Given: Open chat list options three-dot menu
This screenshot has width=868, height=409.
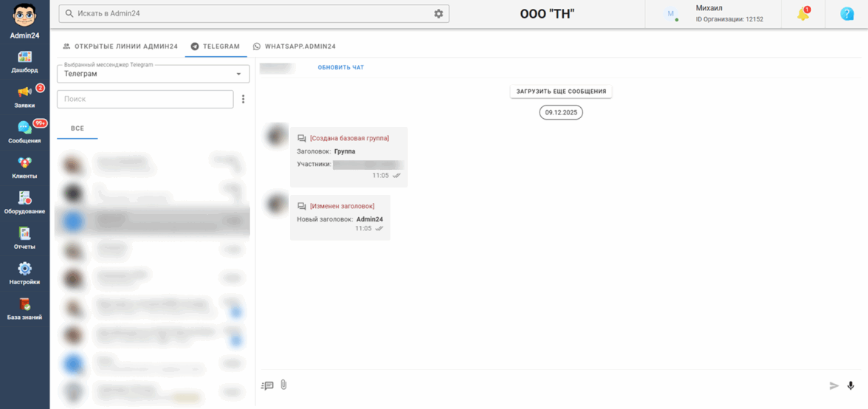Looking at the screenshot, I should pyautogui.click(x=243, y=99).
